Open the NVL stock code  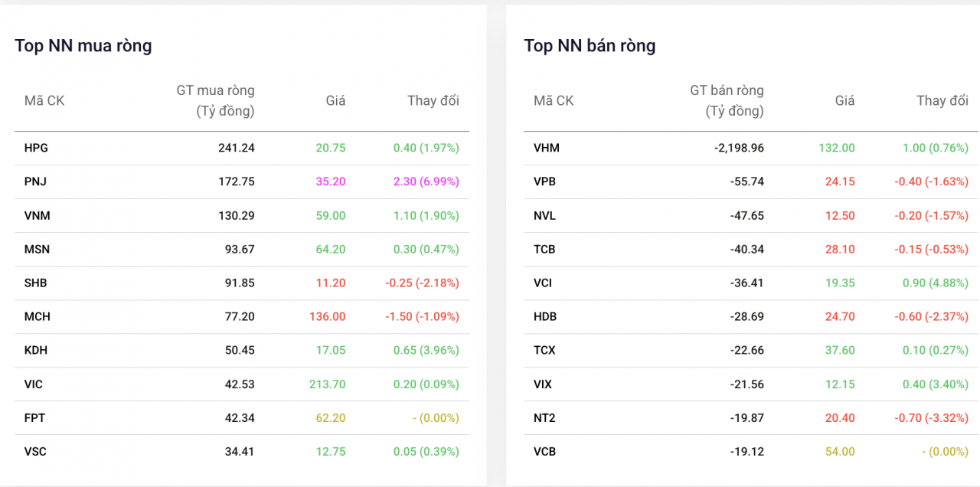point(544,215)
